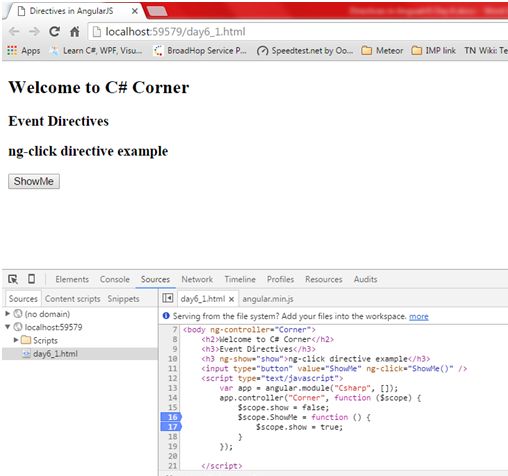The height and width of the screenshot is (476, 508).
Task: Open the TN Wiki bookmark
Action: coord(486,51)
